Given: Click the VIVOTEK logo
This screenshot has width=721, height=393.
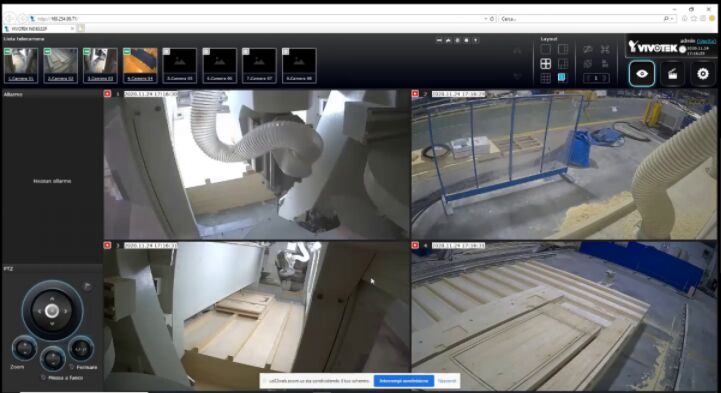Looking at the screenshot, I should point(653,47).
